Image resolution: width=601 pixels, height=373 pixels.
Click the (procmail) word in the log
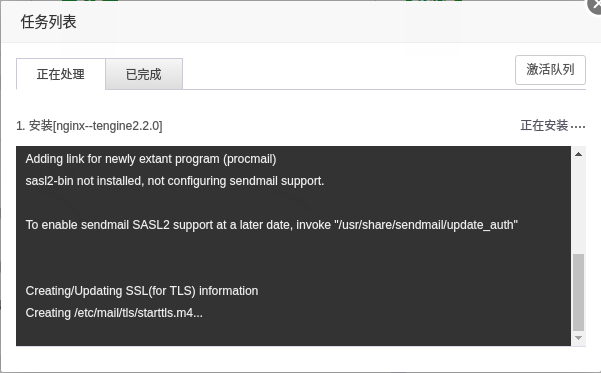click(250, 159)
